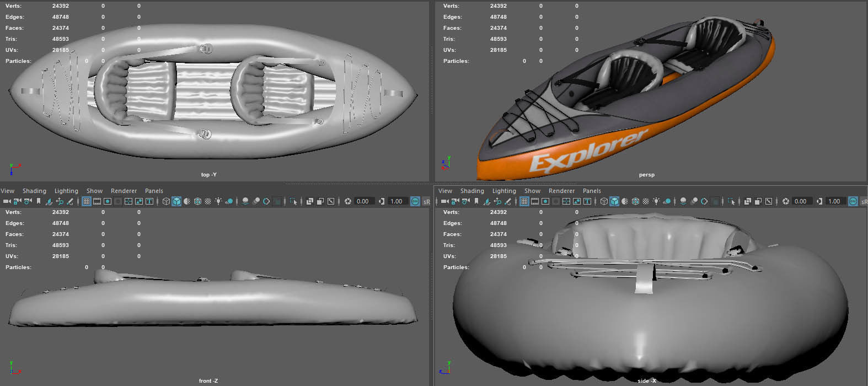Click exposure value field 0.00 in front -Z toolbar

[363, 201]
